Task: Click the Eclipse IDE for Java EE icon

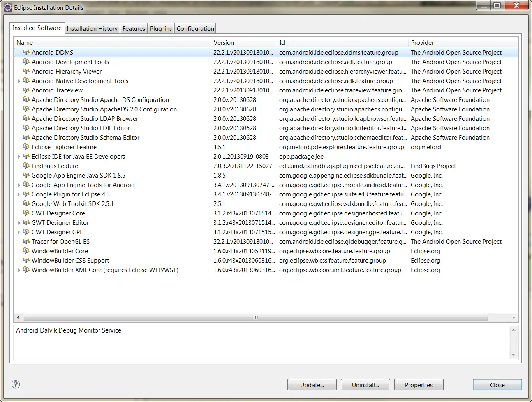Action: pos(26,156)
